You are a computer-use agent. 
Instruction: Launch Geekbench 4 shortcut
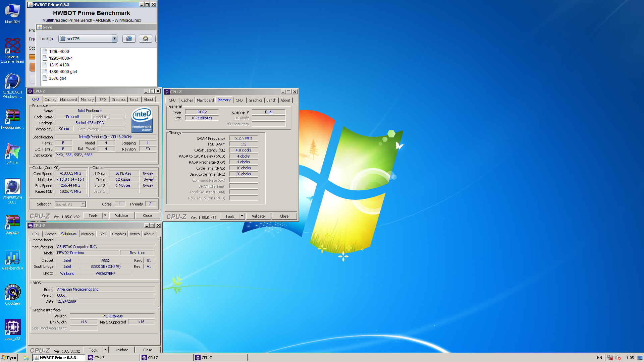[12, 260]
